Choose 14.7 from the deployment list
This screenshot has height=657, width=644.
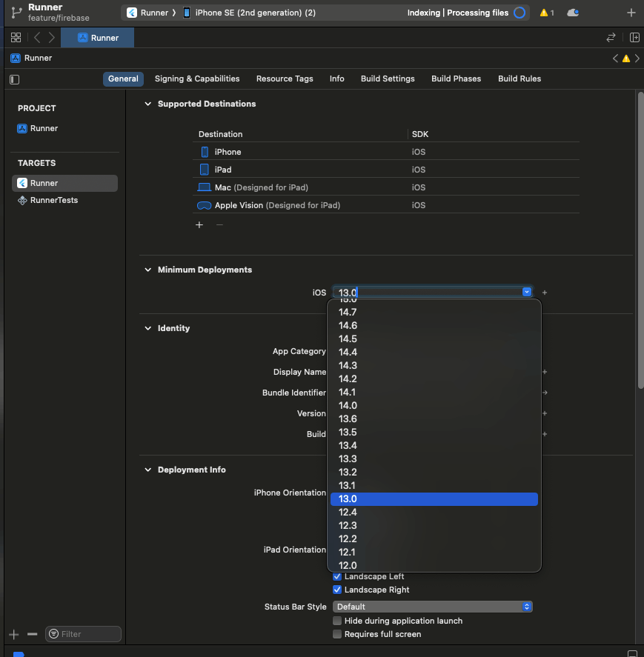[434, 312]
